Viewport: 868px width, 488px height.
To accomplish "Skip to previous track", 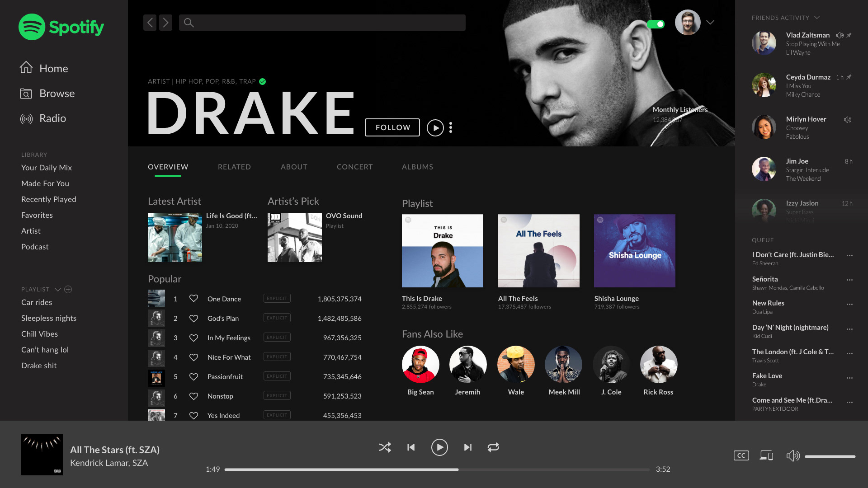I will click(411, 447).
